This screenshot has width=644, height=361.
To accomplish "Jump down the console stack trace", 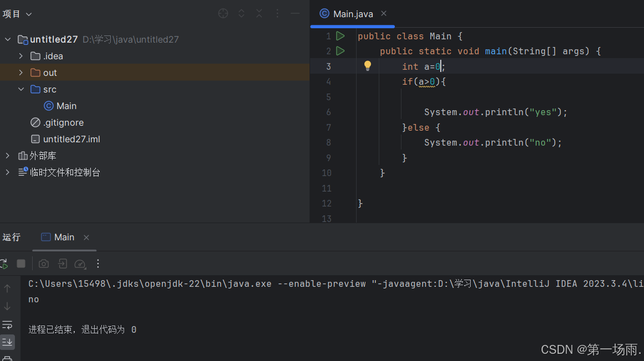I will tap(7, 306).
